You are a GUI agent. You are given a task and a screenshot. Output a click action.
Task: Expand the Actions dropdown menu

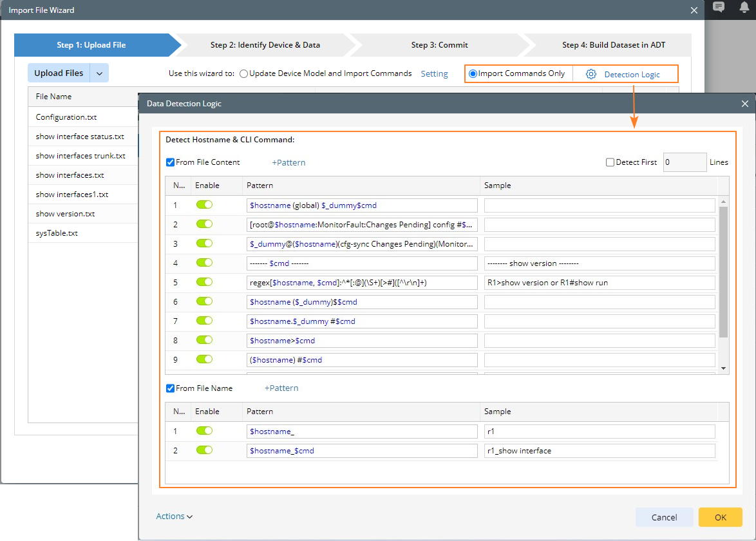pos(174,516)
